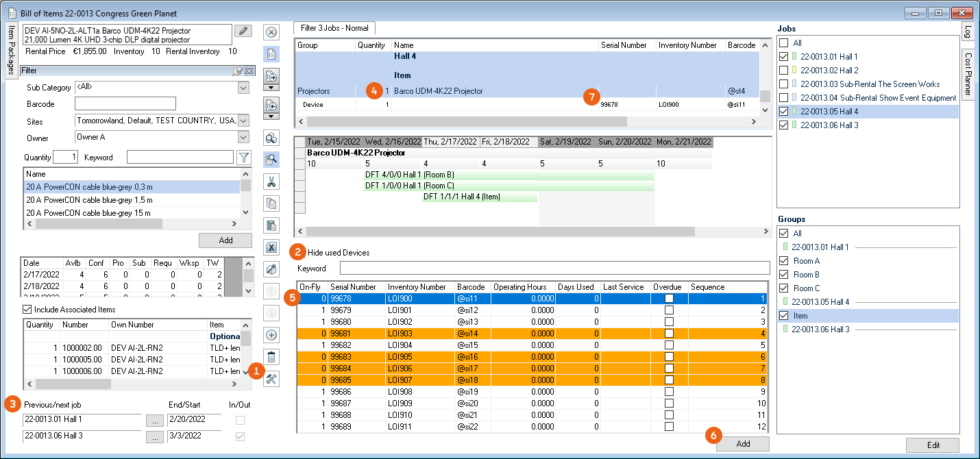Click the Add button below the device list
Screen dimensions: 980x459
pyautogui.click(x=743, y=444)
